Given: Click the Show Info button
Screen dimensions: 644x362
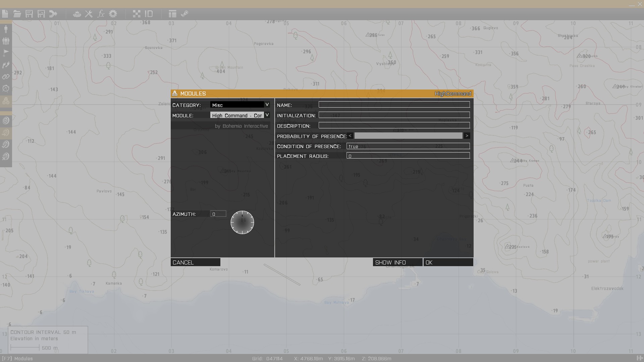Looking at the screenshot, I should pyautogui.click(x=397, y=262).
